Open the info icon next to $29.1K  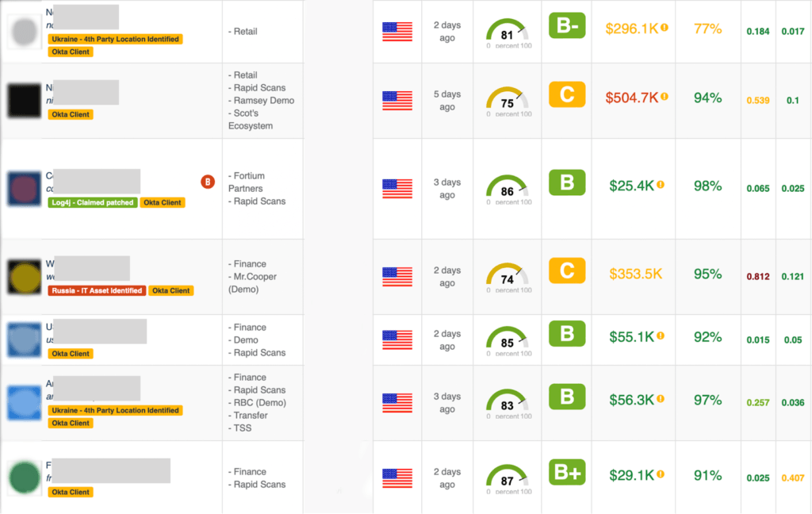pos(661,474)
